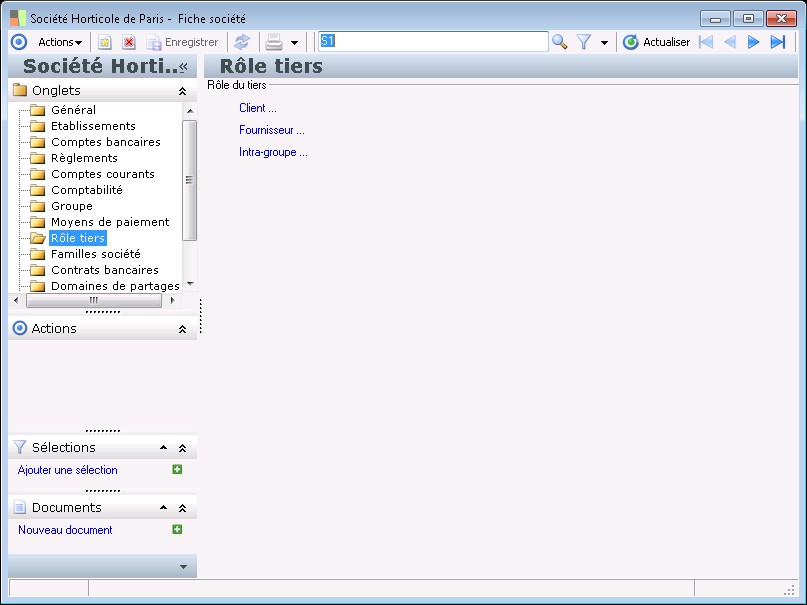The height and width of the screenshot is (605, 807).
Task: Open the filter dropdown arrow
Action: (x=604, y=43)
